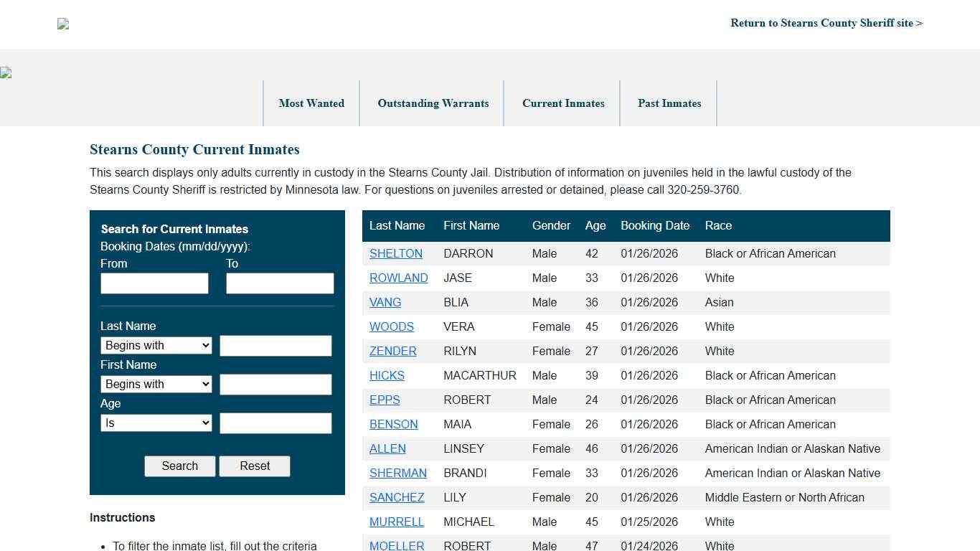Click the Search button
Viewport: 980px width, 551px height.
click(x=179, y=466)
